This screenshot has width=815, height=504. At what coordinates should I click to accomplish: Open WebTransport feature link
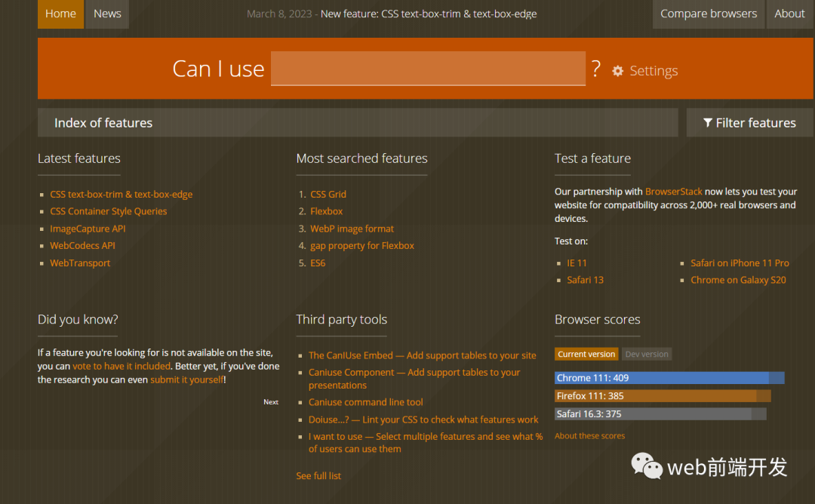79,263
